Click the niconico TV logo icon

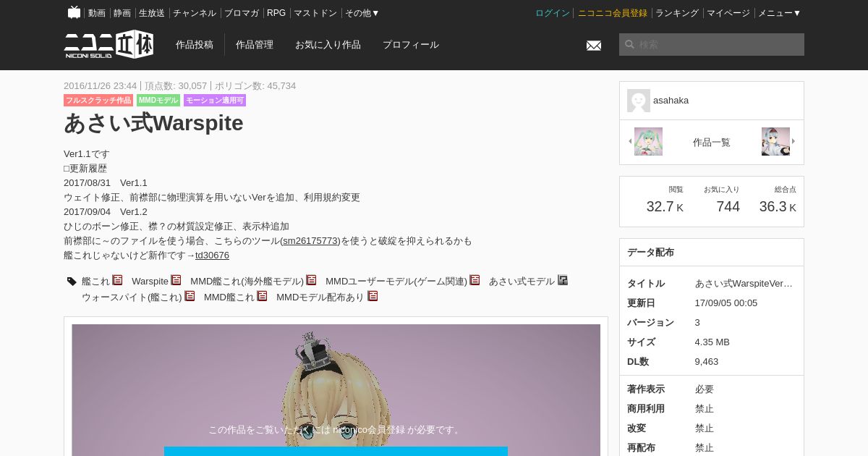pos(74,12)
